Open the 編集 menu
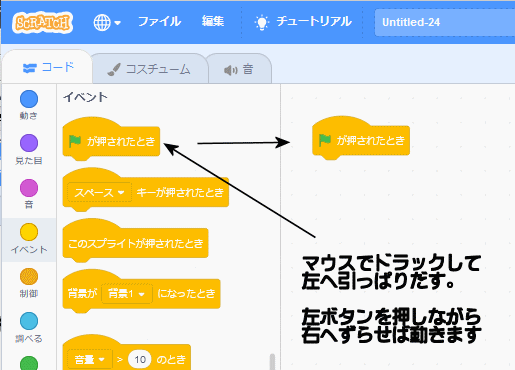Image resolution: width=515 pixels, height=370 pixels. click(212, 22)
